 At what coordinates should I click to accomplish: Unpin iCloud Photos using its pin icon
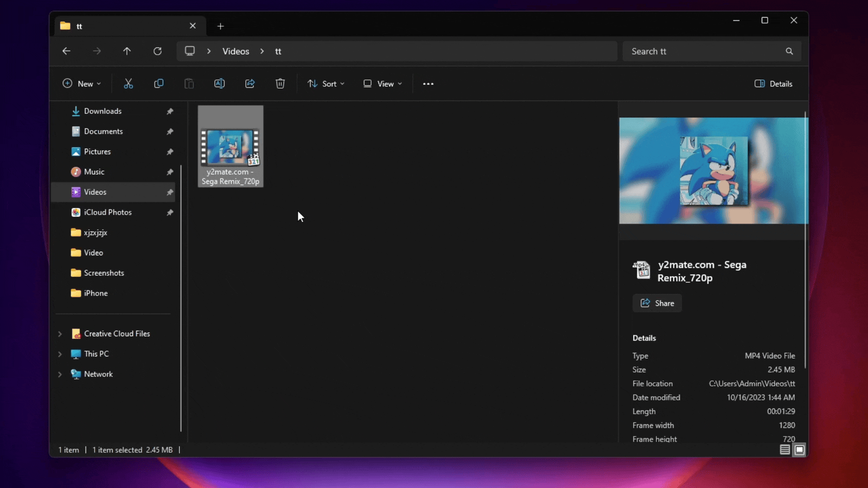pos(170,213)
